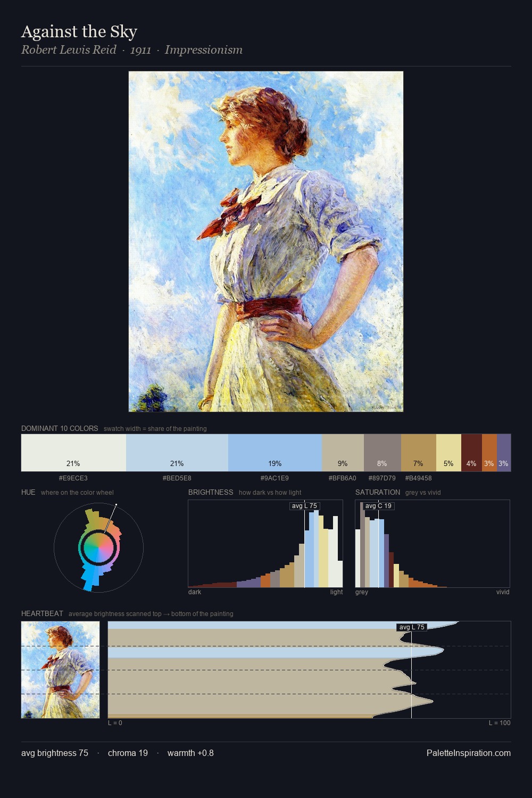This screenshot has height=798, width=532.
Task: Click the hue color wheel center
Action: tap(99, 547)
